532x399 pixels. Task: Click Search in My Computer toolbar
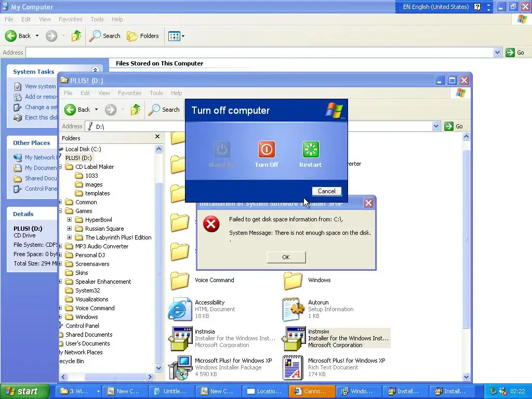104,36
